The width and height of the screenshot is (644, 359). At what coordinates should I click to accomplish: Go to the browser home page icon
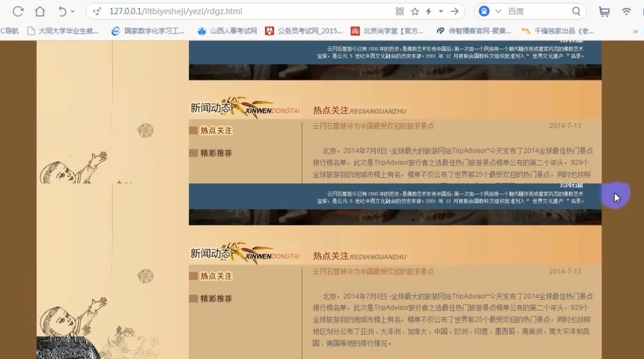40,11
